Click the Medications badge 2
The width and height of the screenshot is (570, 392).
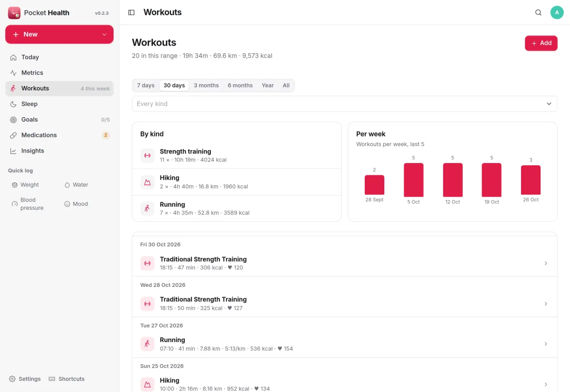pyautogui.click(x=105, y=135)
